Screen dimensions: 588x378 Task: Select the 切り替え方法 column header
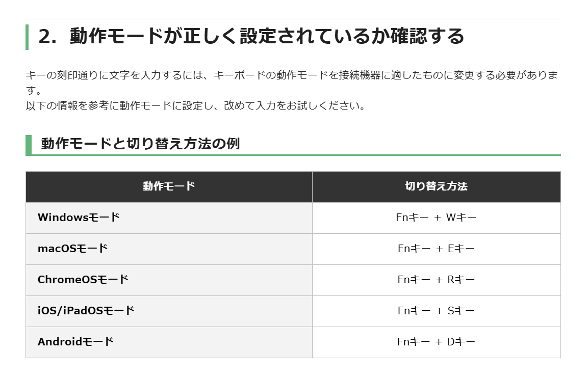(436, 186)
